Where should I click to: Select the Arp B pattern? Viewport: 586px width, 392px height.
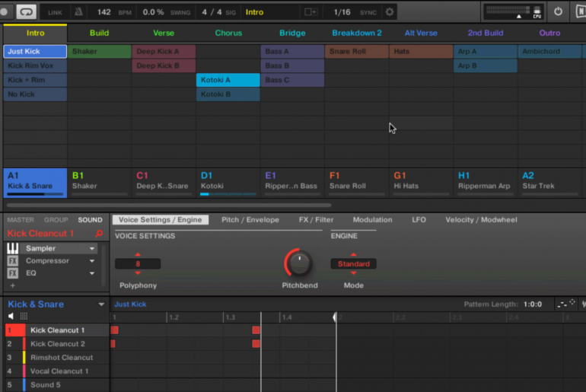click(485, 65)
